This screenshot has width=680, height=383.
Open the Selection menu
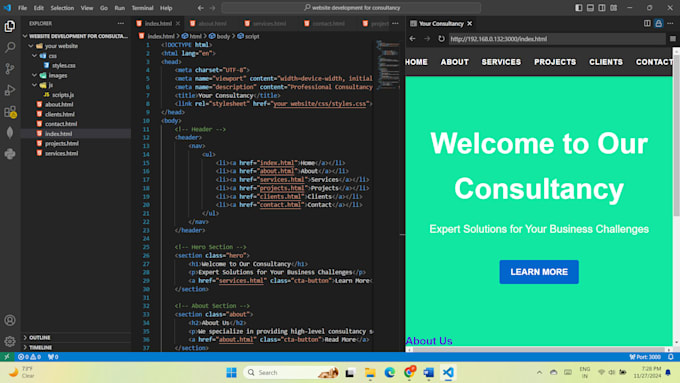[x=62, y=8]
